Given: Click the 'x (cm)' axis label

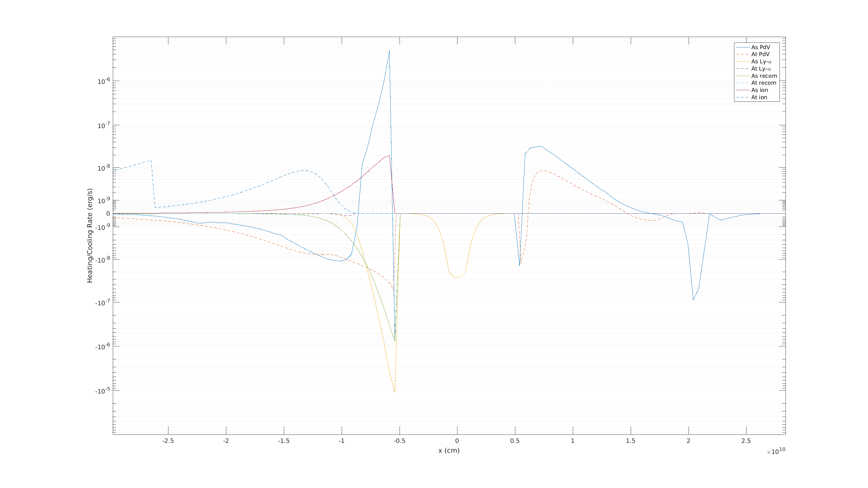Looking at the screenshot, I should click(x=449, y=451).
